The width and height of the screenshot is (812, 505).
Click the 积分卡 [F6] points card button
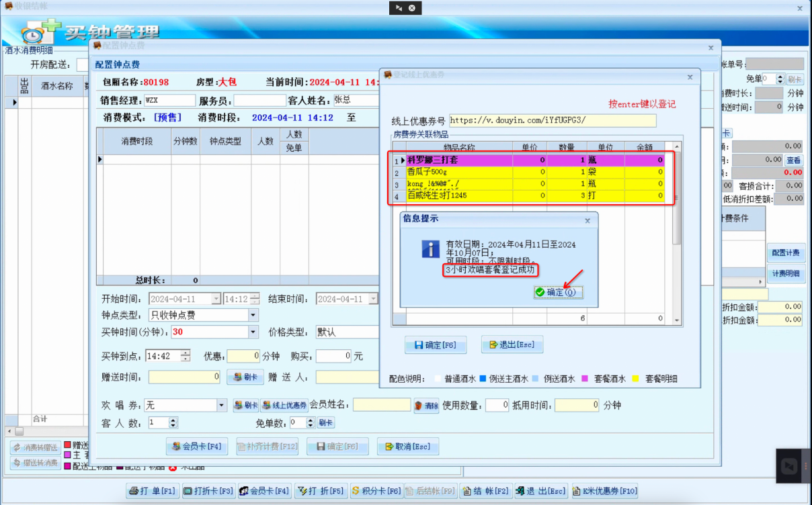(376, 491)
